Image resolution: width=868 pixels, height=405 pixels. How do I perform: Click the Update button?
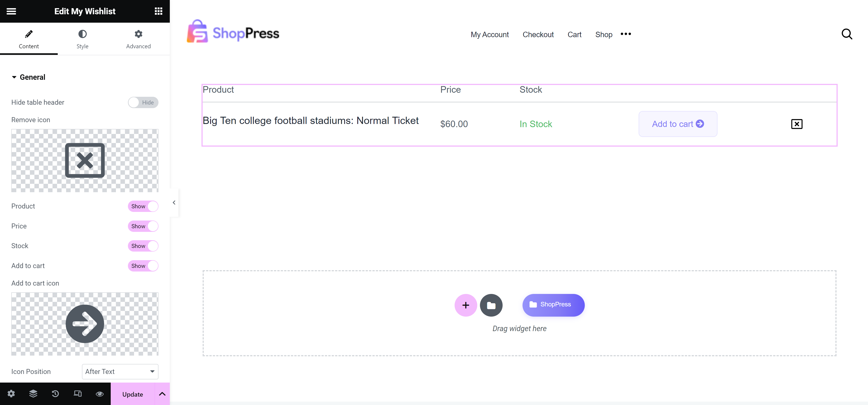[132, 394]
